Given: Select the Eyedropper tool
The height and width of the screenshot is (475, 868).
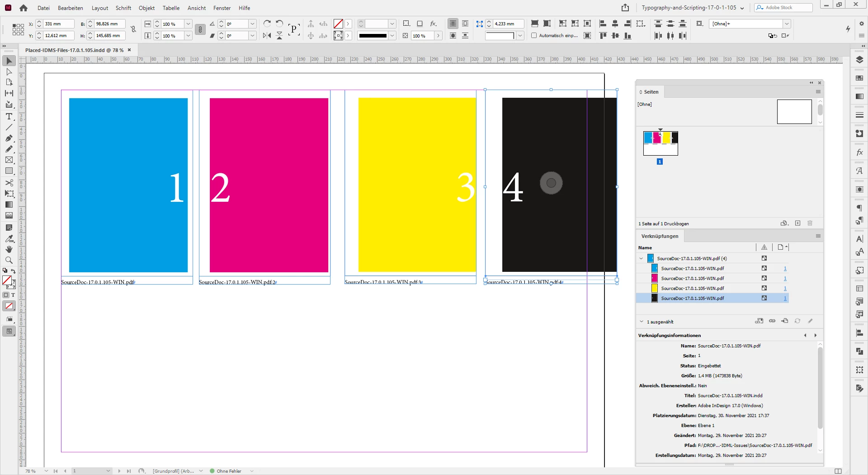Looking at the screenshot, I should (9, 238).
